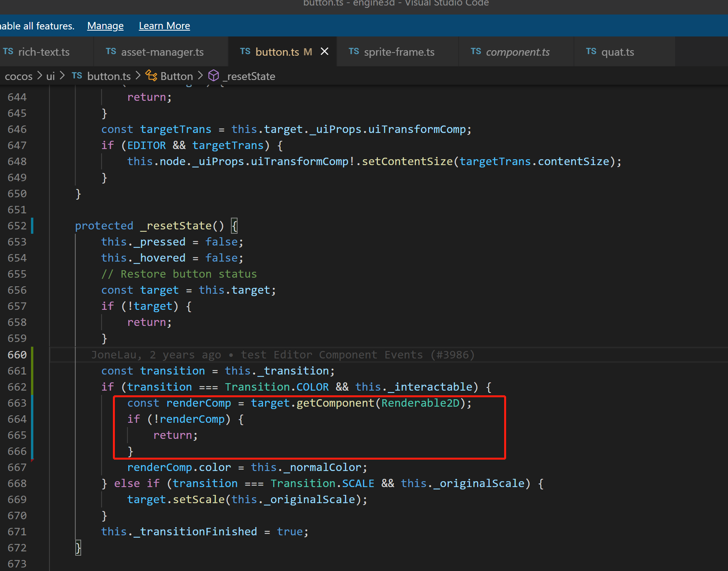Click 'setContentSize' on line 648
This screenshot has height=571, width=728.
[407, 162]
